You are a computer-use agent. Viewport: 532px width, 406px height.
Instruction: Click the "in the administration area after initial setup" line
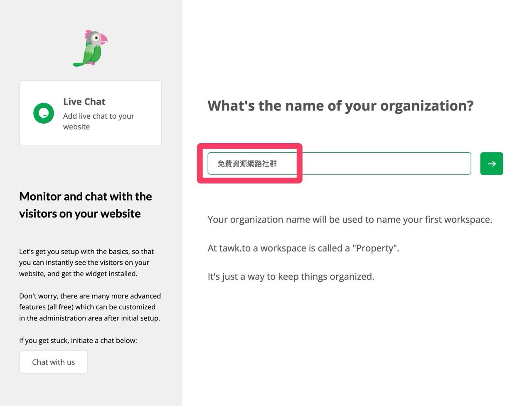click(89, 318)
